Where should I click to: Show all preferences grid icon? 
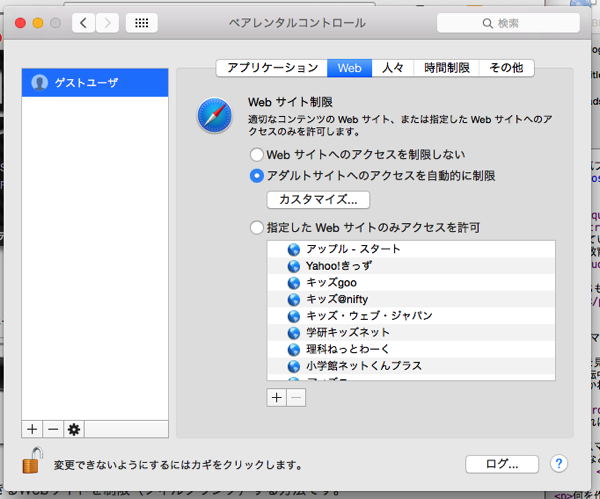pyautogui.click(x=142, y=23)
